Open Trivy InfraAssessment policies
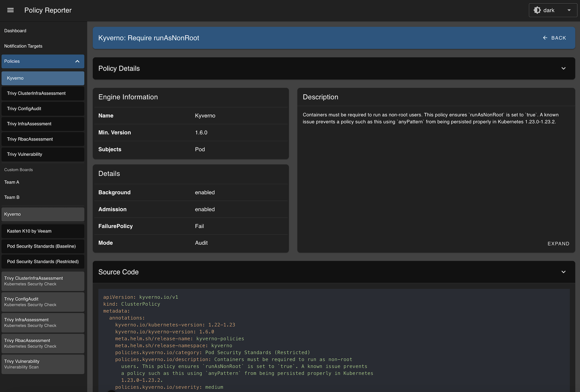580x392 pixels. tap(43, 124)
